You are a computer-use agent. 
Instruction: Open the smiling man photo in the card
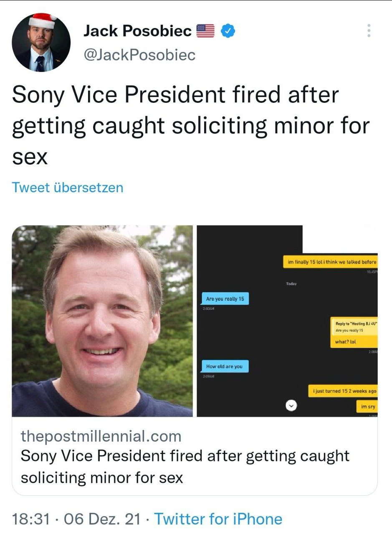click(x=102, y=321)
